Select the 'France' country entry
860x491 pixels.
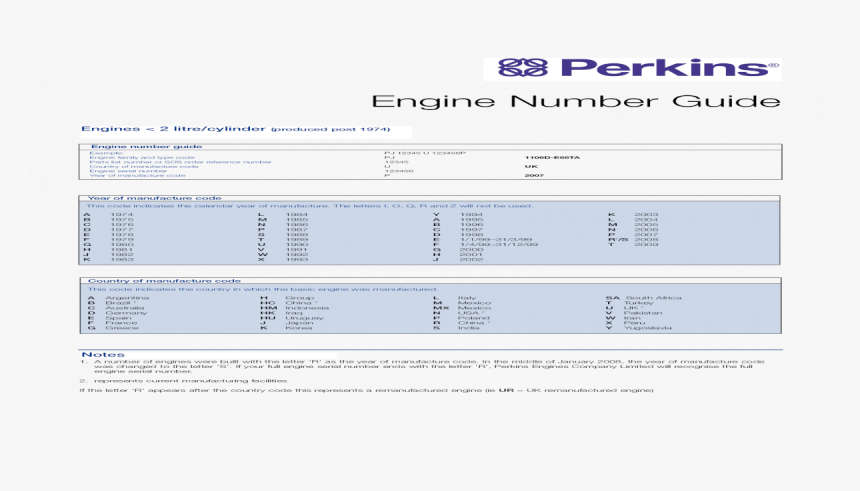tap(121, 323)
